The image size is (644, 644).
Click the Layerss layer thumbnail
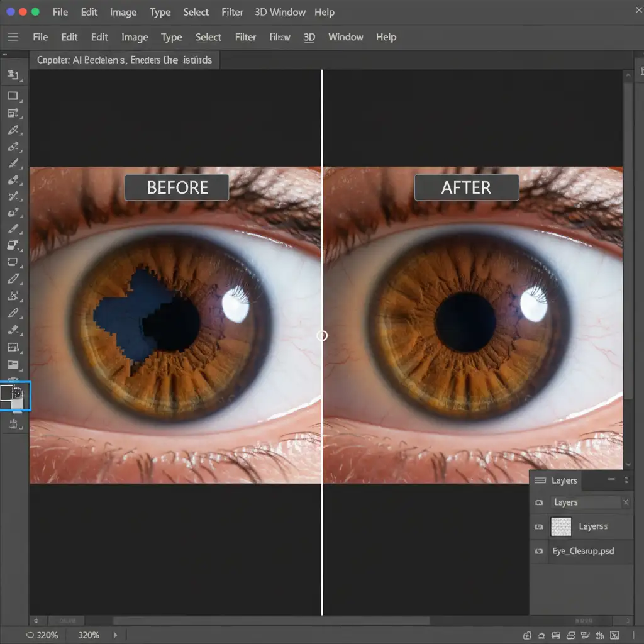[561, 526]
